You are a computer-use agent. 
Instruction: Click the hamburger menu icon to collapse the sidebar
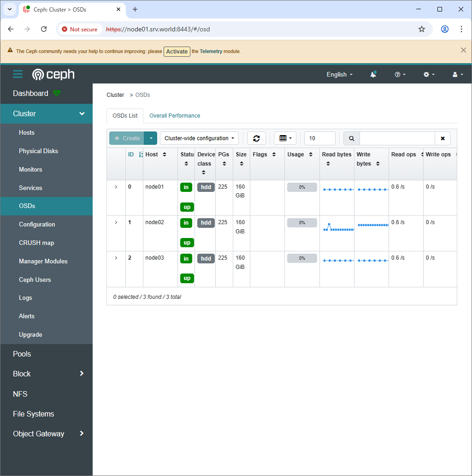[x=18, y=74]
